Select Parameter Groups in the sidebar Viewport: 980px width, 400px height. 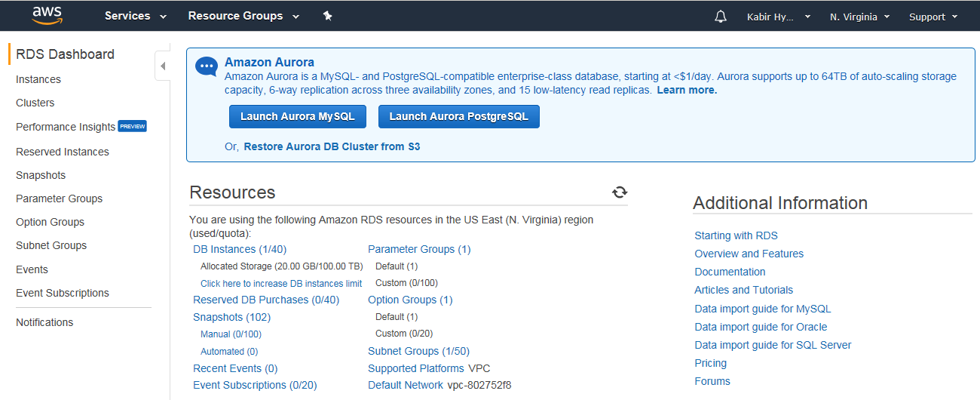coord(59,198)
